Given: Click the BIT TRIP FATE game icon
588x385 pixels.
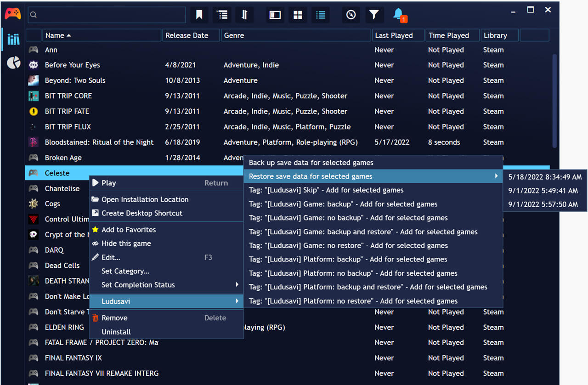Looking at the screenshot, I should click(33, 111).
